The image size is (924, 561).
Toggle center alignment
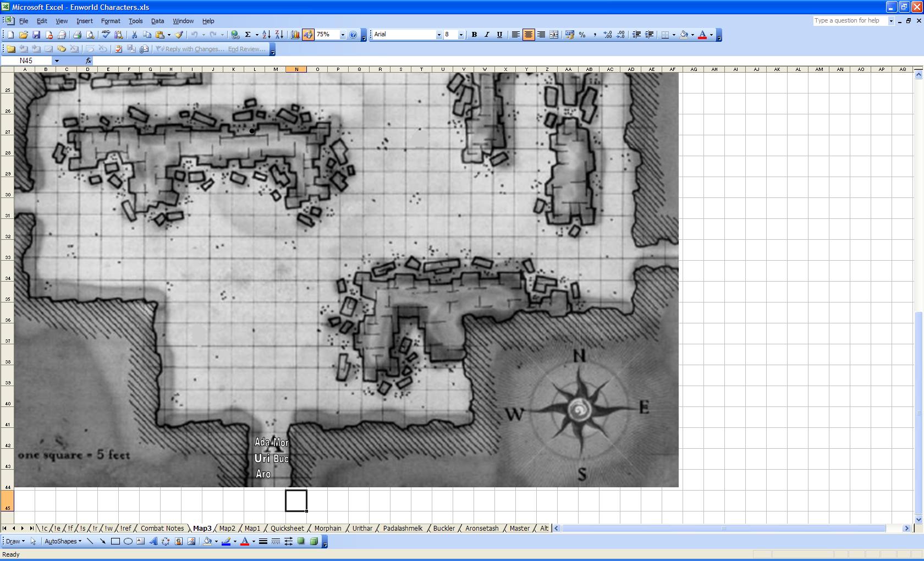(528, 35)
